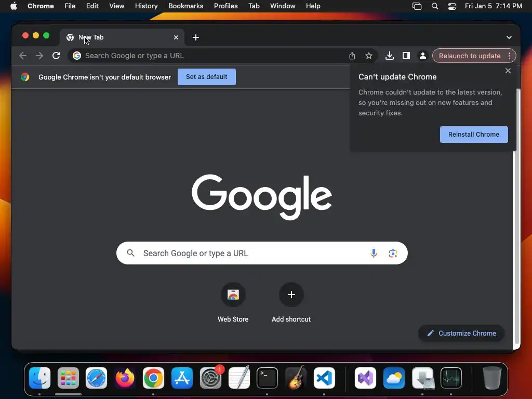Open the Window menu
This screenshot has height=399, width=532.
click(x=283, y=6)
